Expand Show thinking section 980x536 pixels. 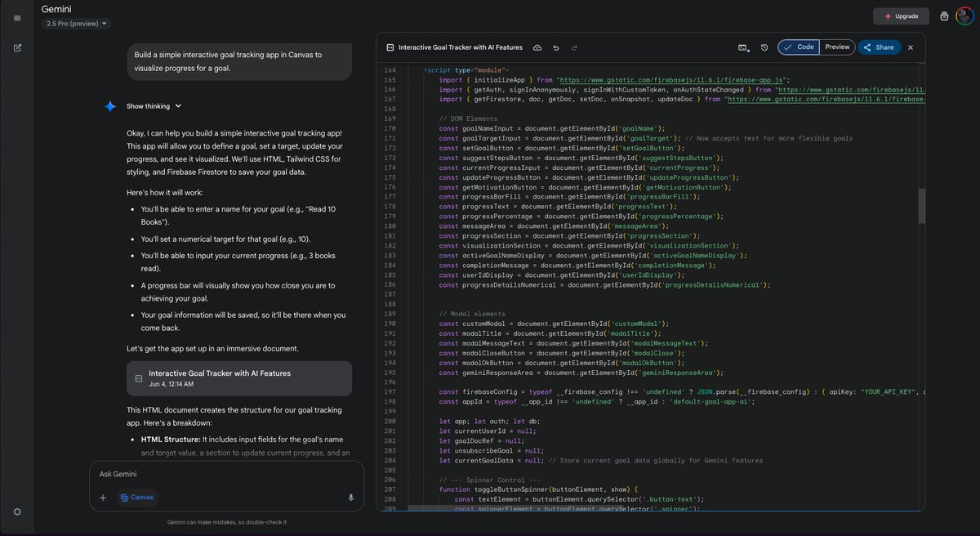click(x=154, y=106)
